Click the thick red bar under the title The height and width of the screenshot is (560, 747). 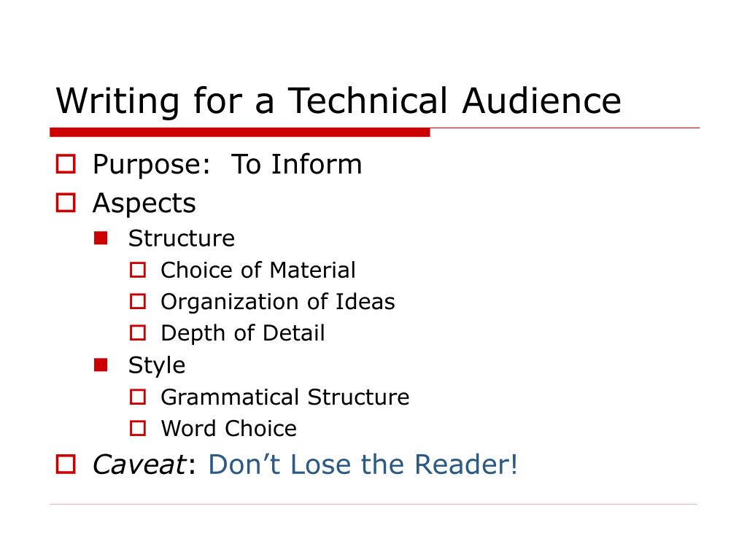pos(239,133)
